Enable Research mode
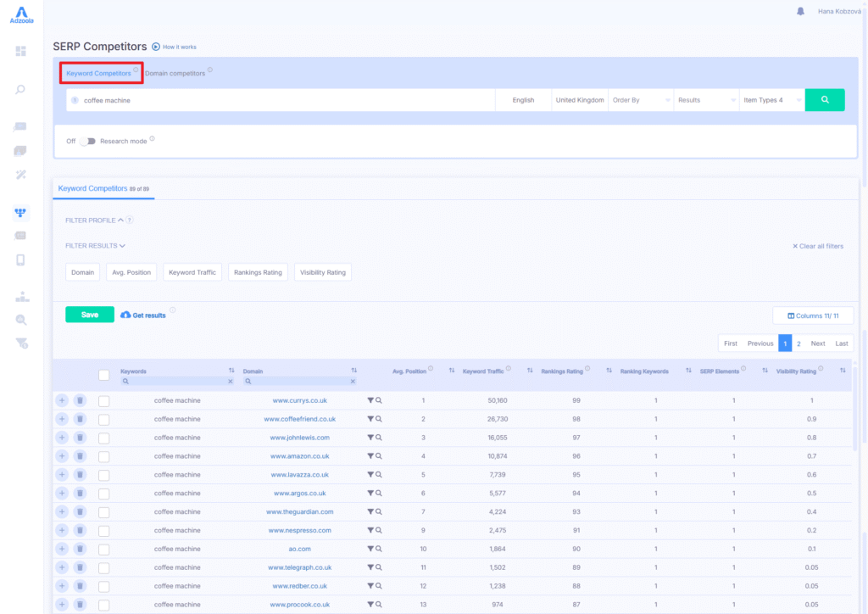 pyautogui.click(x=89, y=141)
